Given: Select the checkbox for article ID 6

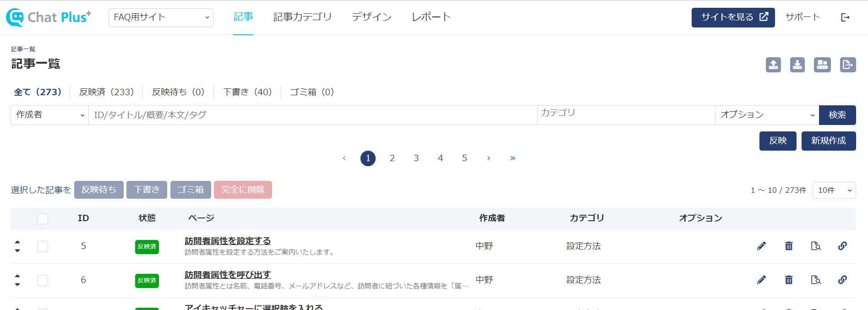Looking at the screenshot, I should click(x=43, y=280).
